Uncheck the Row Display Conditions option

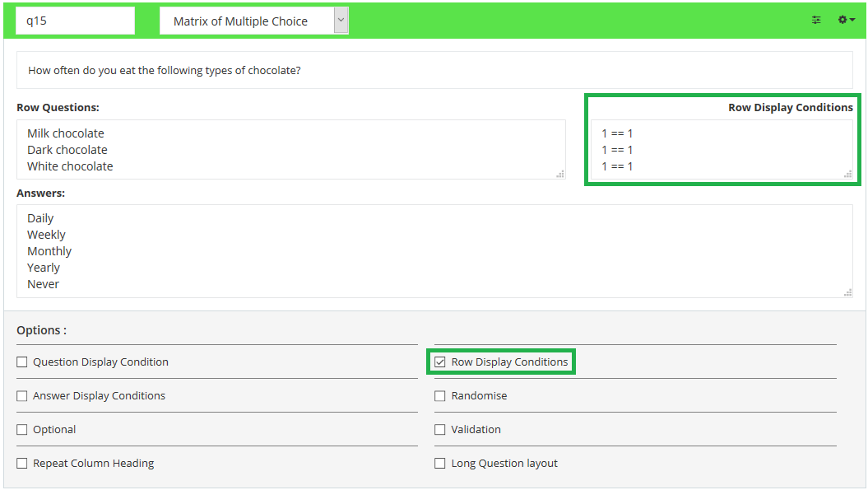click(x=440, y=362)
